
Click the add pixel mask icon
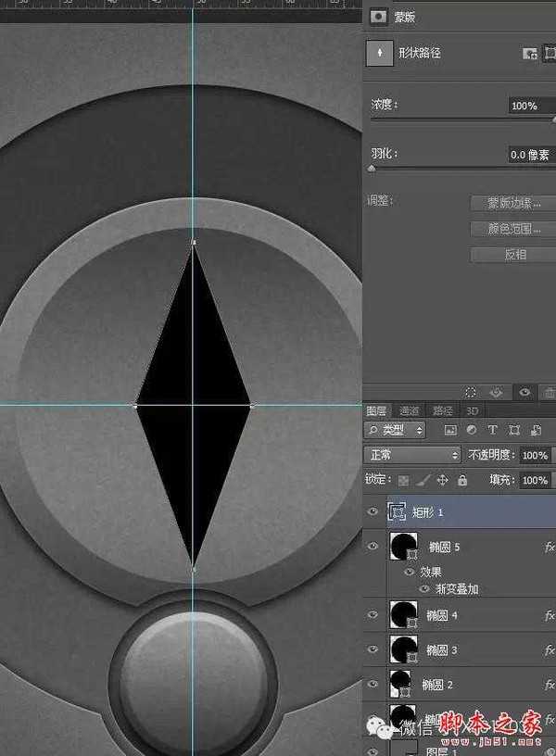(x=530, y=54)
